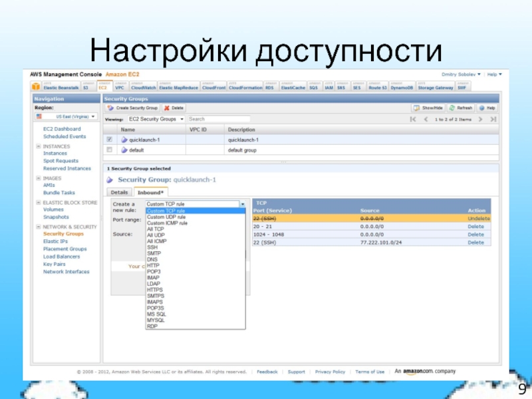Go to the first page of results
This screenshot has width=532, height=399.
point(413,119)
